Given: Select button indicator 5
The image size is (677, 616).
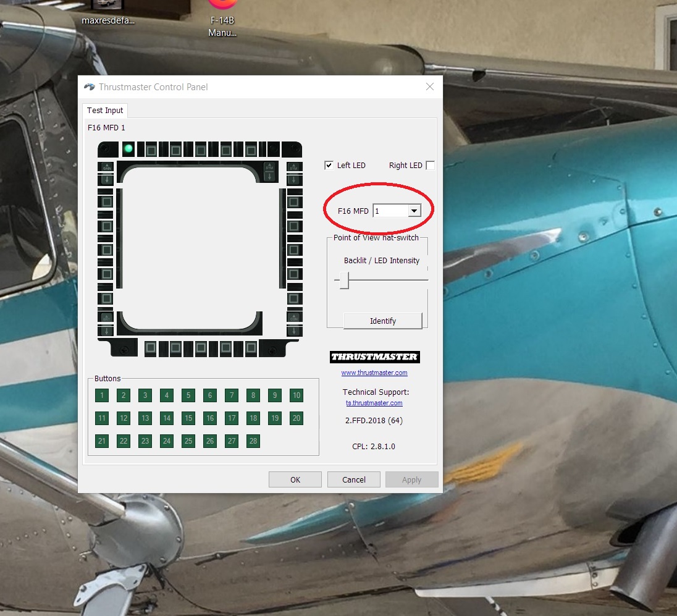Looking at the screenshot, I should point(188,395).
